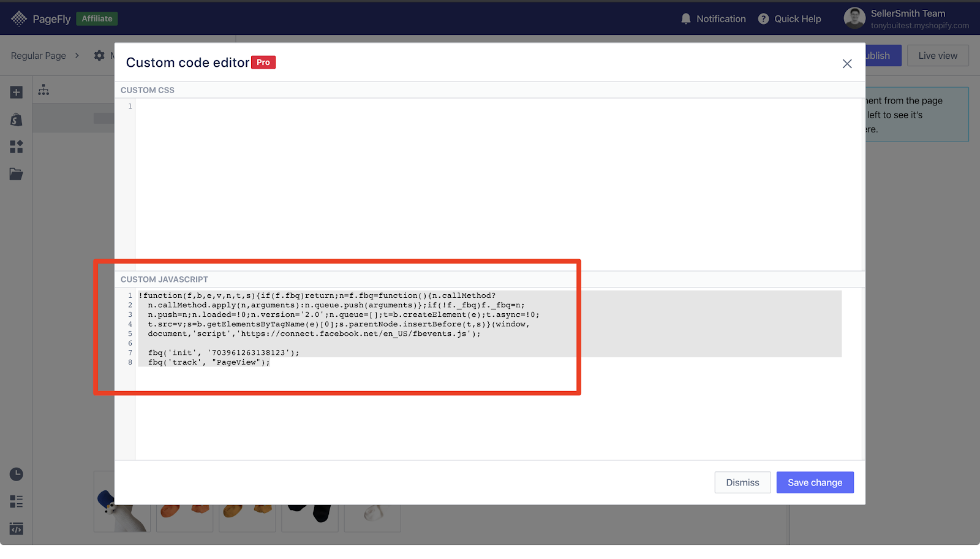Screen dimensions: 980x559
Task: Open Live view
Action: tap(938, 56)
